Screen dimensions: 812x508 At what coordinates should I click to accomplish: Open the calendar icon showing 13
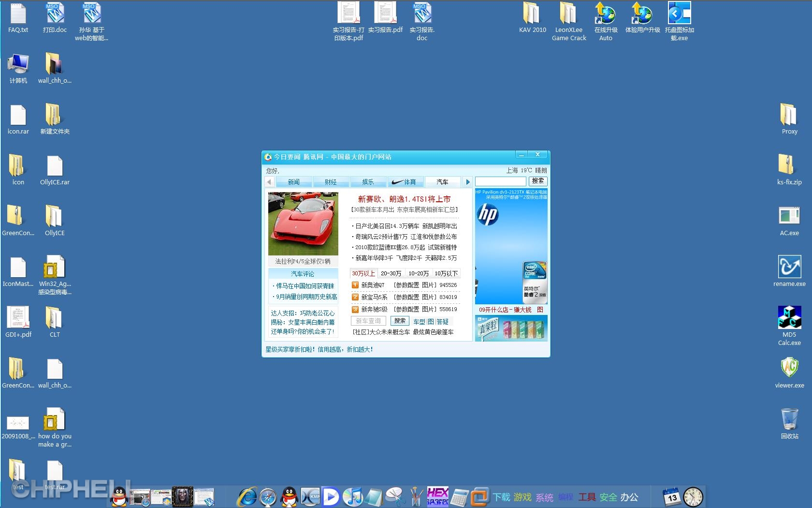coord(671,497)
